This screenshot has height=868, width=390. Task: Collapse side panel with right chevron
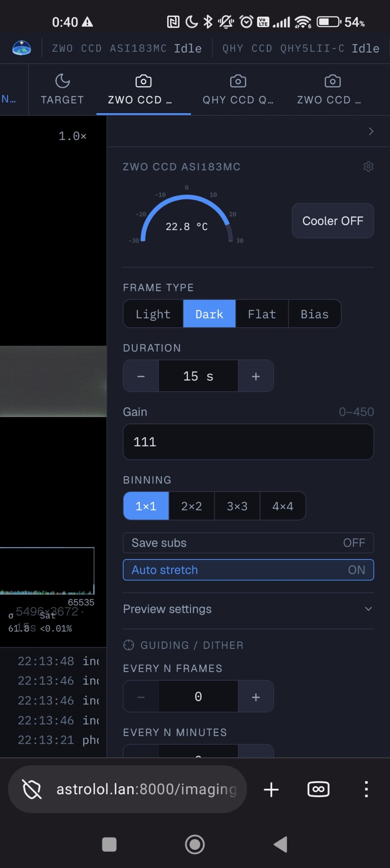point(371,131)
